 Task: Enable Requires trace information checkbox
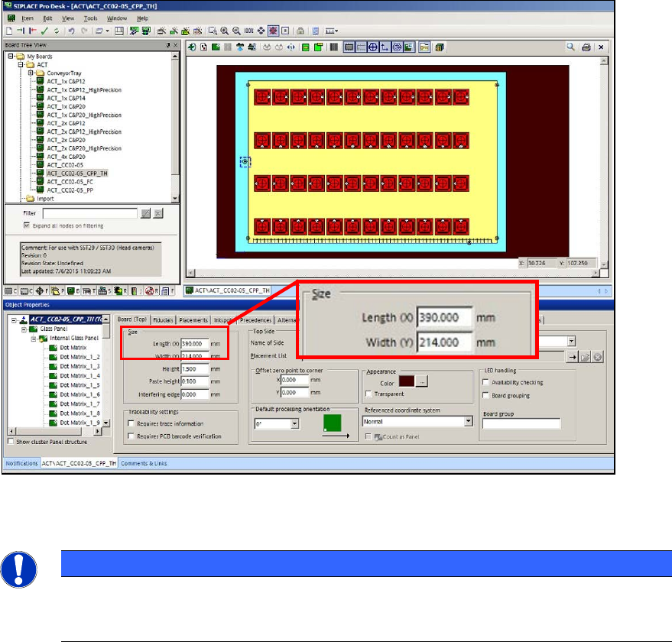[x=131, y=423]
